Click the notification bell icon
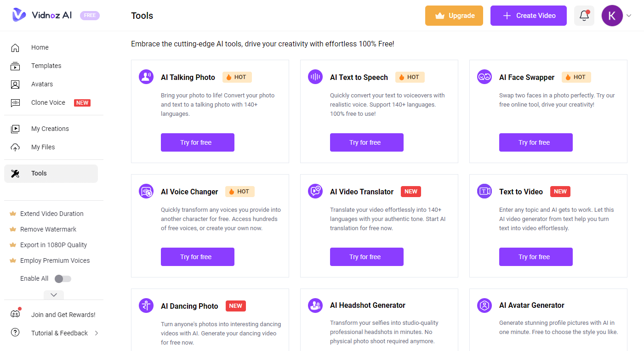Image resolution: width=644 pixels, height=351 pixels. [x=584, y=16]
